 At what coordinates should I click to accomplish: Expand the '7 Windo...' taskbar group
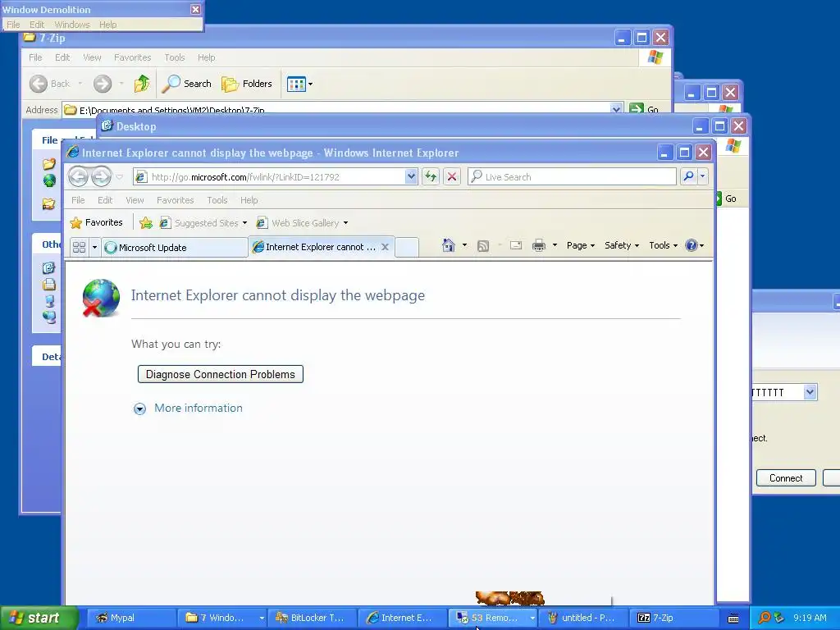262,618
